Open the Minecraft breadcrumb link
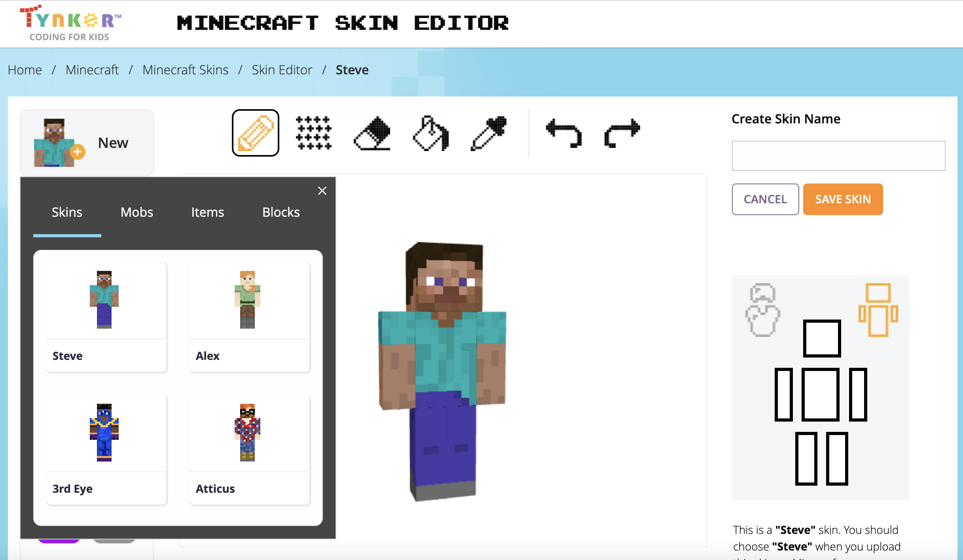 92,70
